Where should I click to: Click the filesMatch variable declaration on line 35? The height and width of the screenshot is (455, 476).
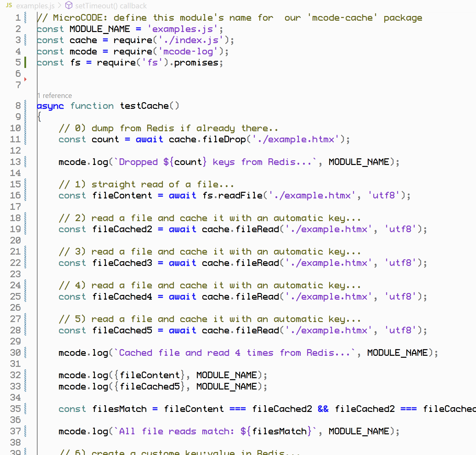119,409
